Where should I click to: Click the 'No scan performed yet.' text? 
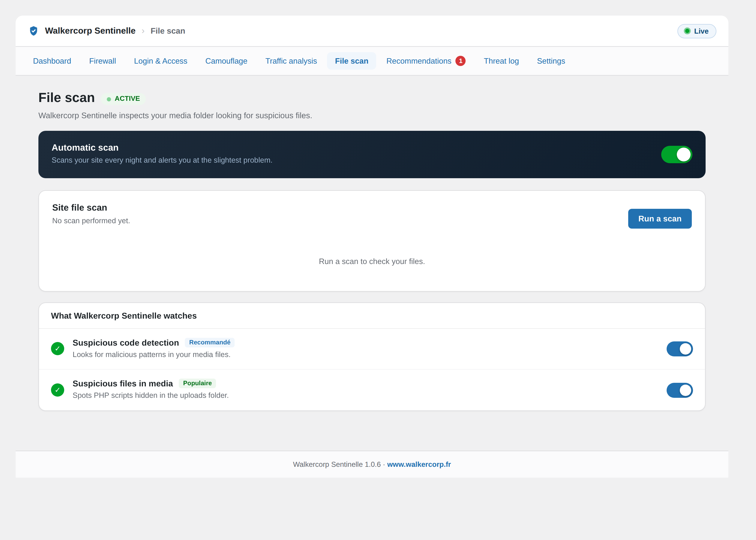click(x=91, y=221)
